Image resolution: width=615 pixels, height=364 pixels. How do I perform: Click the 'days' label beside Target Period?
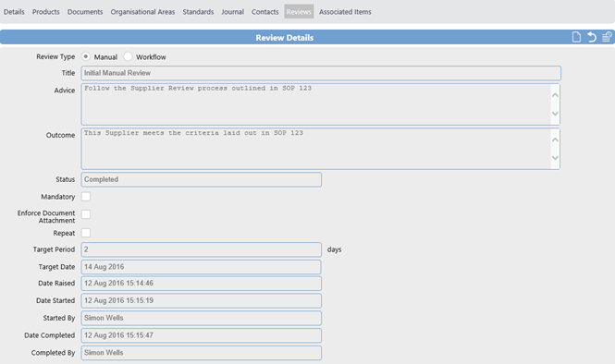click(x=334, y=249)
